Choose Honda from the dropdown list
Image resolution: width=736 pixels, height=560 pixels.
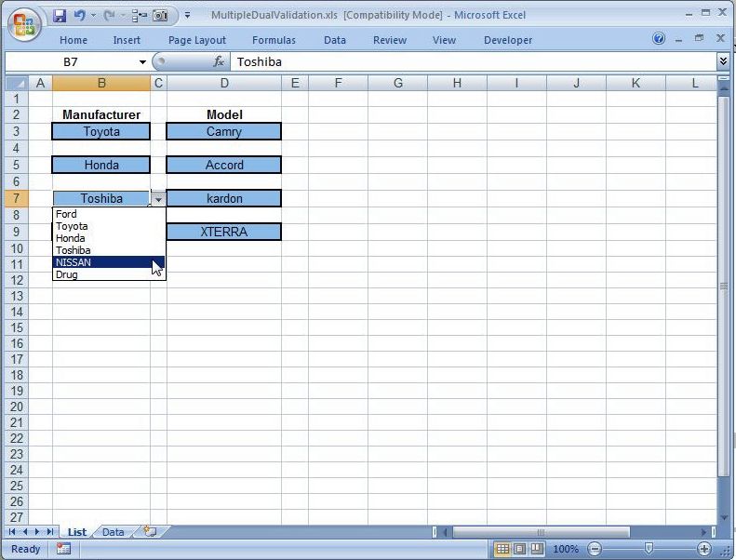point(109,238)
